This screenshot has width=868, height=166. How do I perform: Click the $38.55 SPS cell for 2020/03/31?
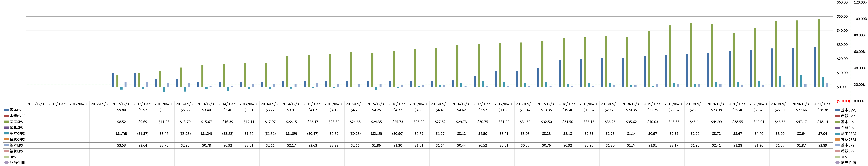738,122
